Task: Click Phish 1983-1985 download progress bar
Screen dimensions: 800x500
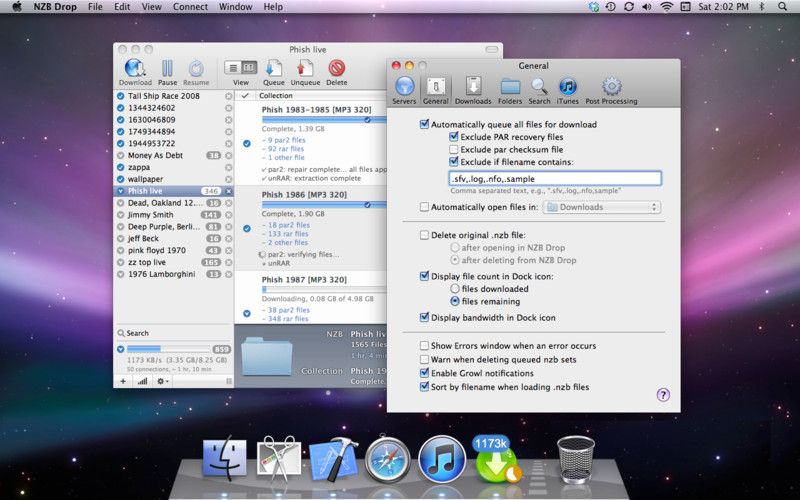Action: [324, 119]
